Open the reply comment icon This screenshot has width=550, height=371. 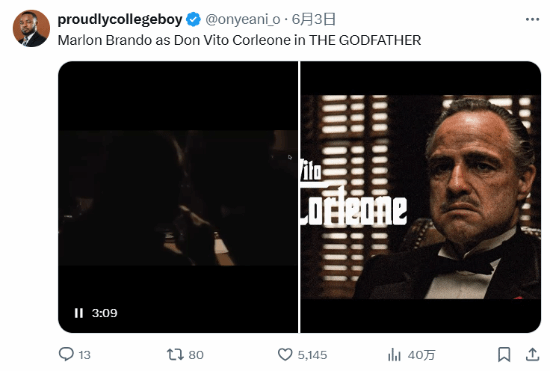click(66, 354)
